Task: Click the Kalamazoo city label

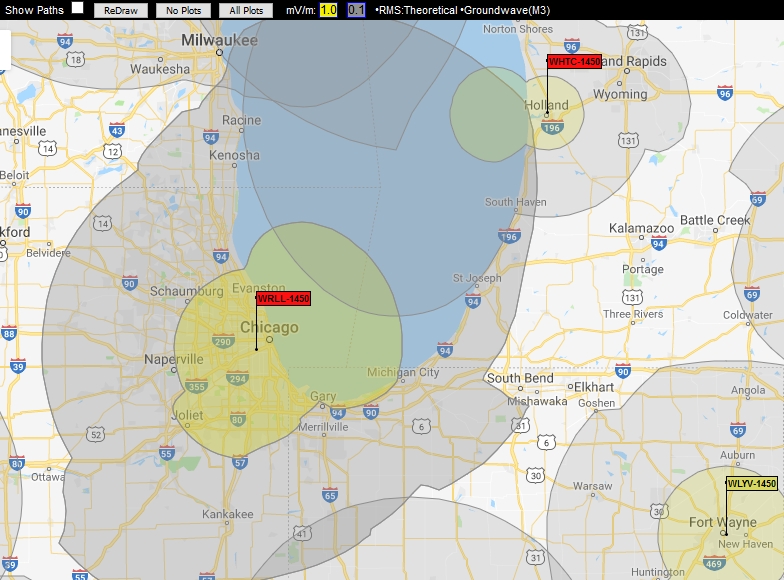Action: coord(642,228)
